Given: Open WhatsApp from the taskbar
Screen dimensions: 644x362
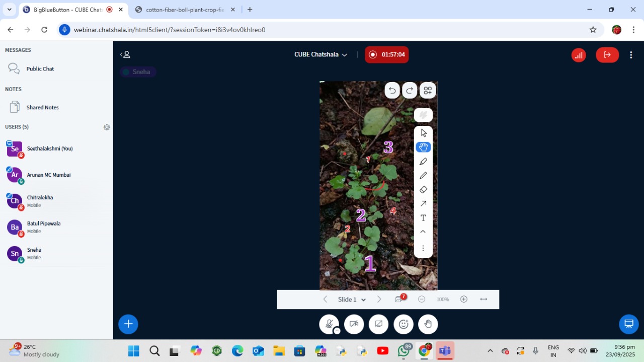Looking at the screenshot, I should tap(404, 351).
